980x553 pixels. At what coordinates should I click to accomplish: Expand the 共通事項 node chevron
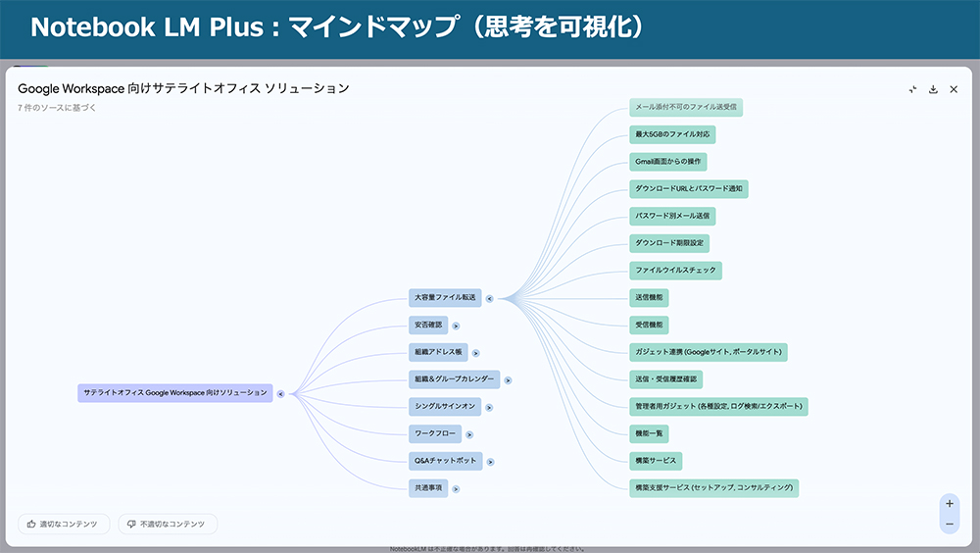[456, 489]
